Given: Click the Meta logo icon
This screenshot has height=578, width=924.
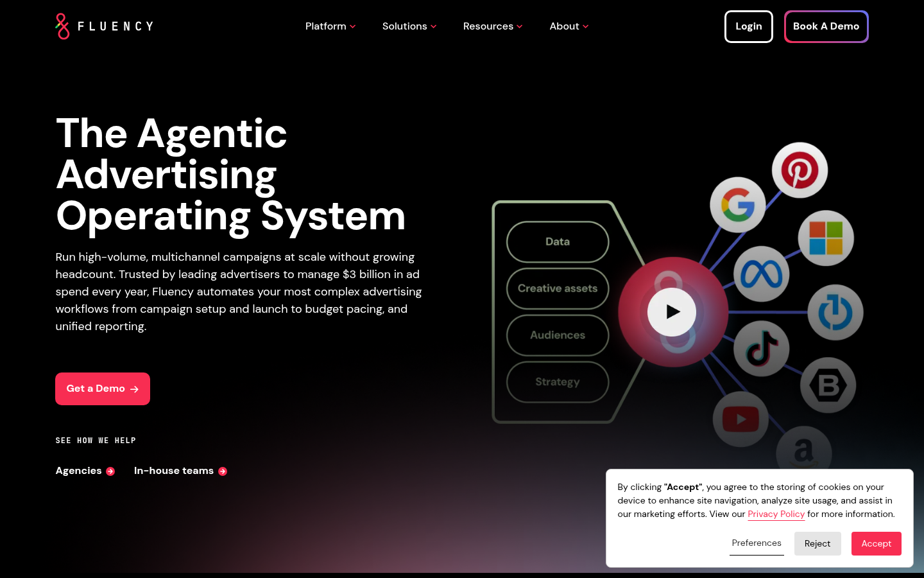Looking at the screenshot, I should click(761, 274).
